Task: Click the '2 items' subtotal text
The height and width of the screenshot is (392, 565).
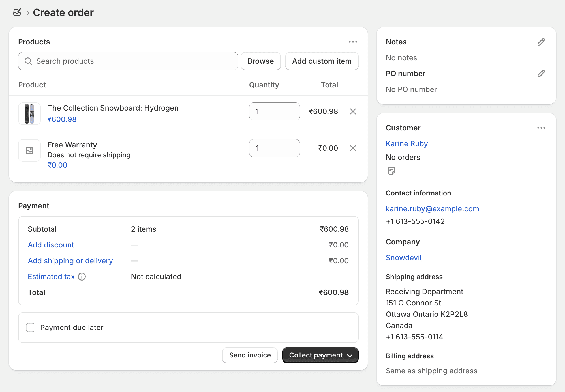Action: [144, 229]
